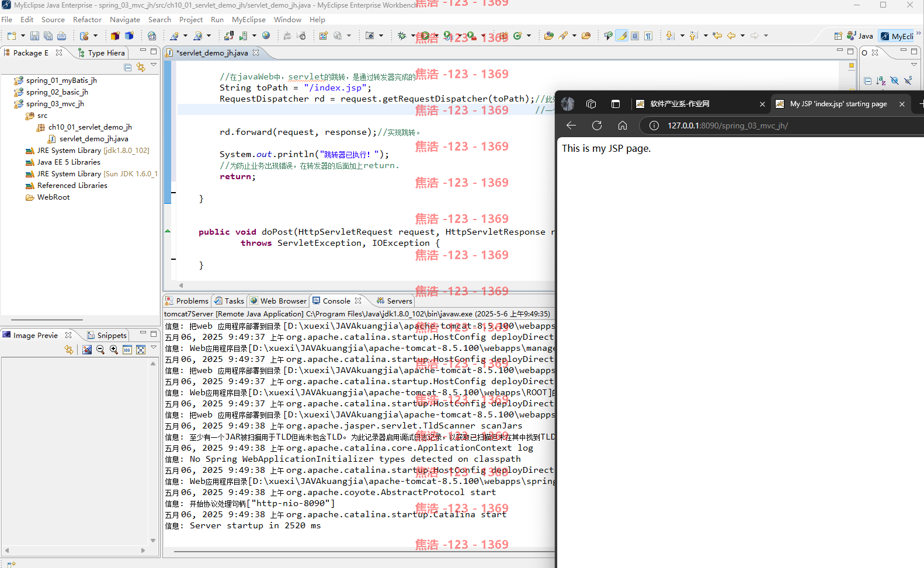
Task: Click Open Perspective icon
Action: pyautogui.click(x=838, y=36)
